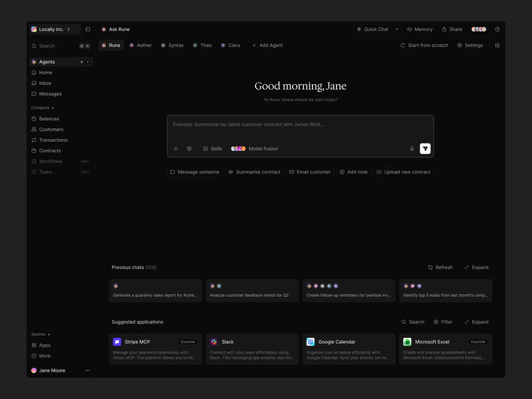This screenshot has height=399, width=532.
Task: Click the sidebar Search field
Action: [61, 46]
